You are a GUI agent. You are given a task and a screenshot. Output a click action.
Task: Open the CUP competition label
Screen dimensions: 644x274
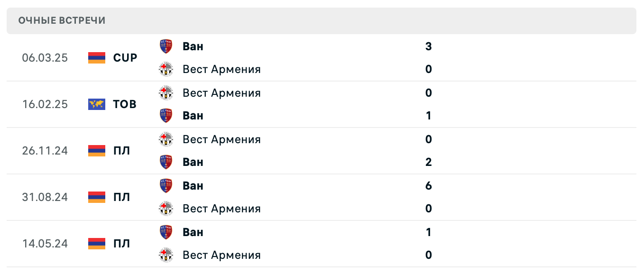(125, 57)
